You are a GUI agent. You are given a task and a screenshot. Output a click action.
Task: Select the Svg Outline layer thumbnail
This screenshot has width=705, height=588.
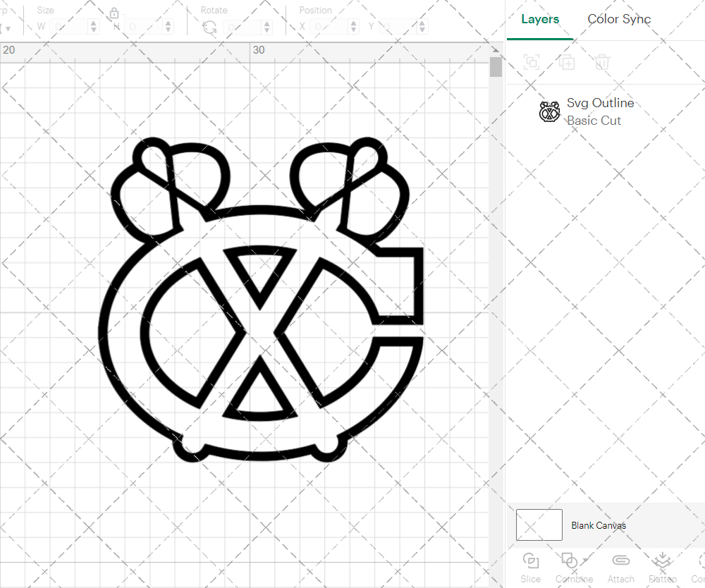pyautogui.click(x=549, y=111)
